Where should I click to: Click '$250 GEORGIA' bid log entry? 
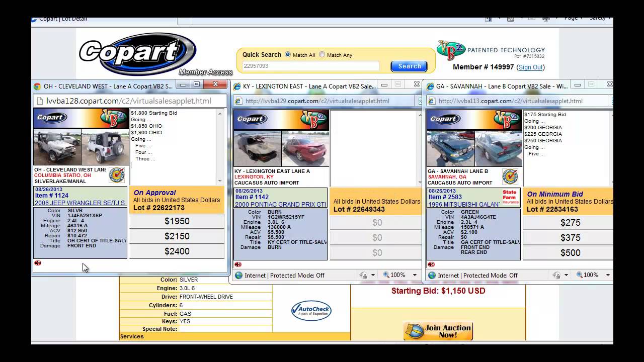click(x=543, y=141)
